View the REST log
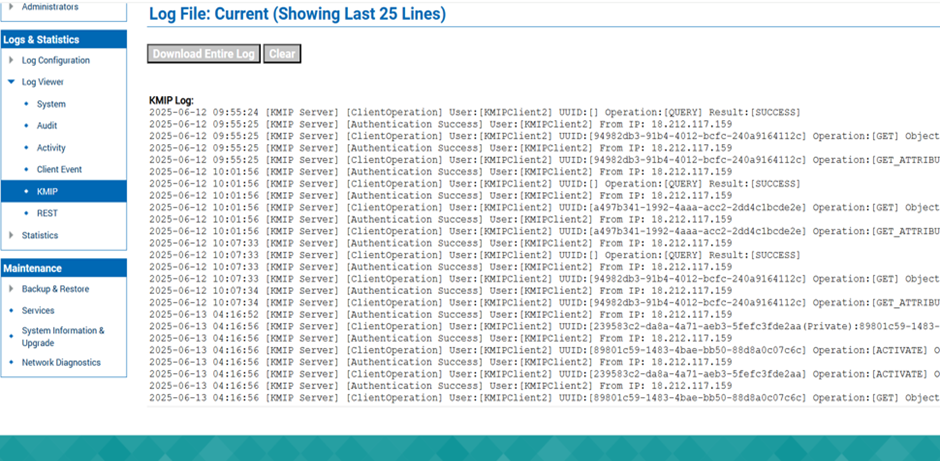Viewport: 940px width, 461px height. coord(47,213)
